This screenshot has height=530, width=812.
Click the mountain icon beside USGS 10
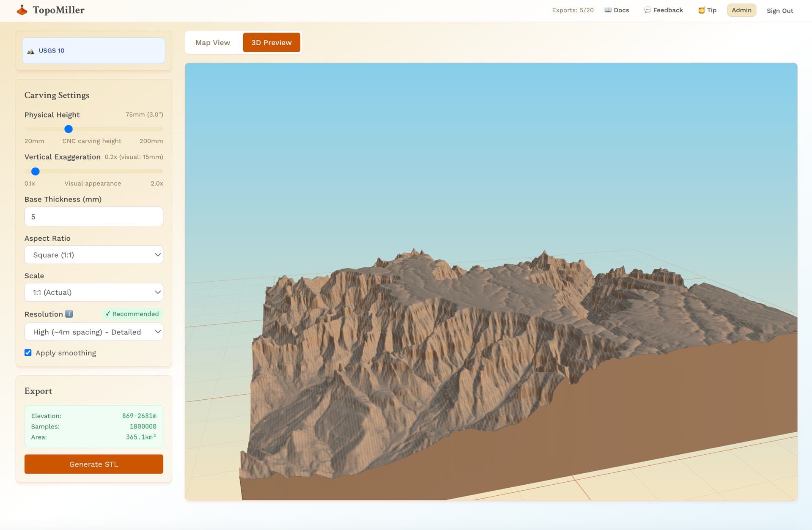[x=31, y=51]
